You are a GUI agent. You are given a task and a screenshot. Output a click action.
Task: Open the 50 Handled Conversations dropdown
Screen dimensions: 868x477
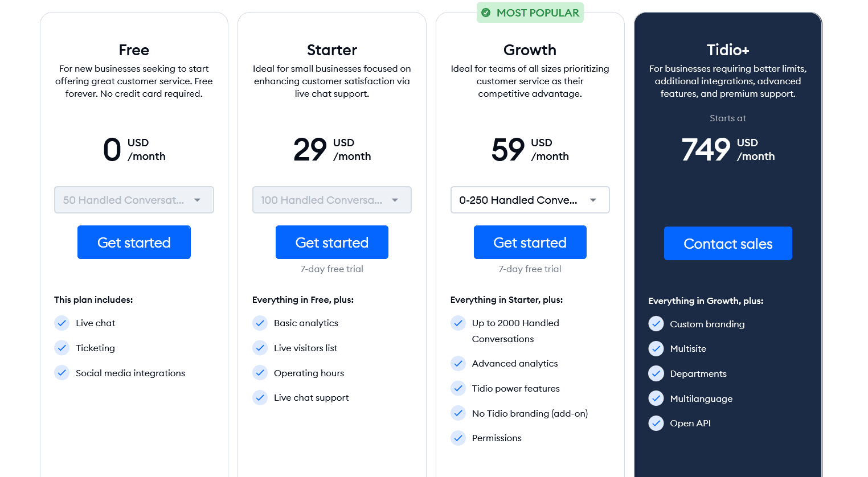pyautogui.click(x=134, y=200)
